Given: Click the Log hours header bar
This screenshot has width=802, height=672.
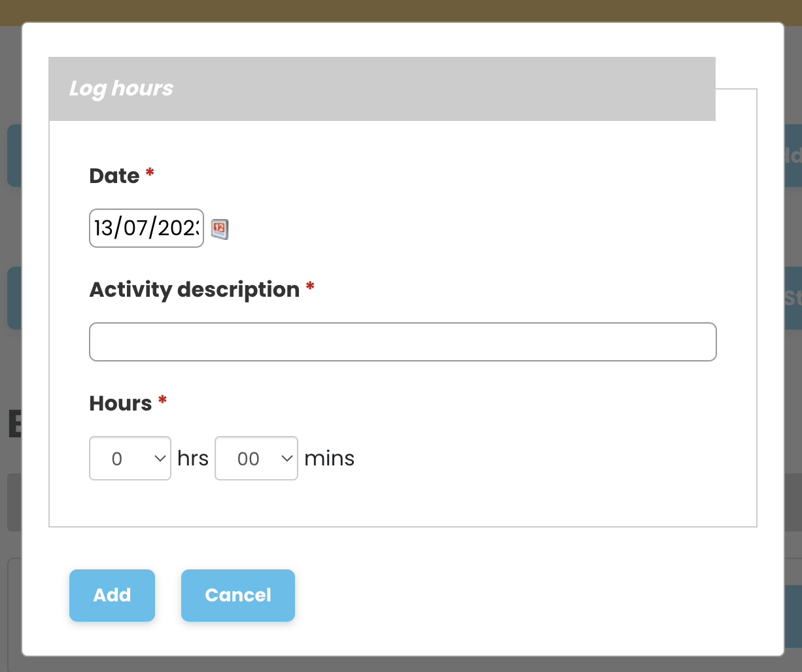Looking at the screenshot, I should click(x=382, y=89).
